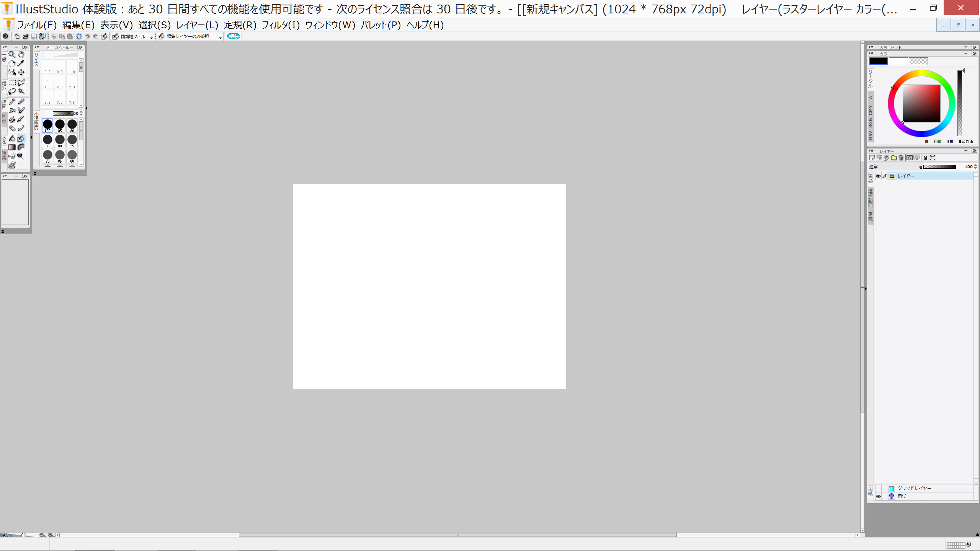Select the レイヤー layer row

[x=924, y=176]
